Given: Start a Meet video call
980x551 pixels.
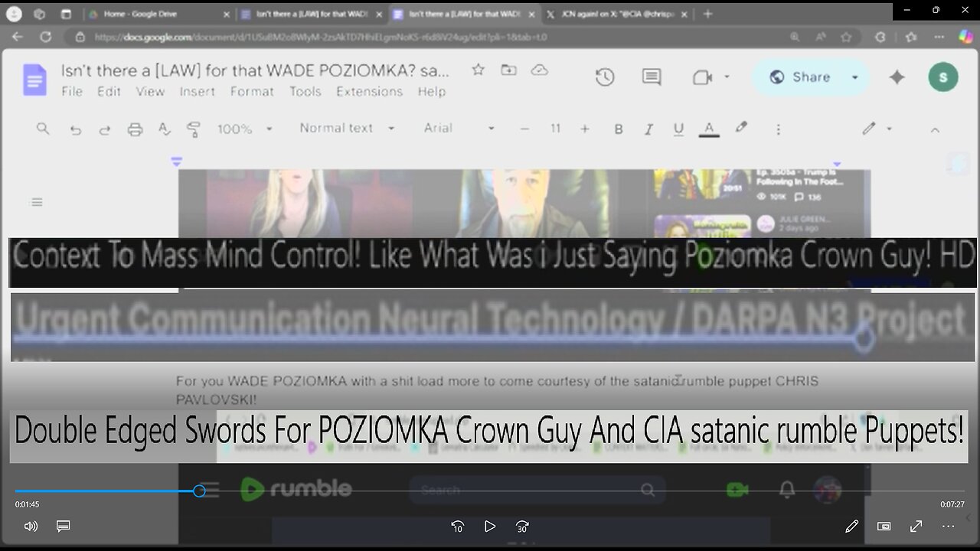Looking at the screenshot, I should 702,77.
